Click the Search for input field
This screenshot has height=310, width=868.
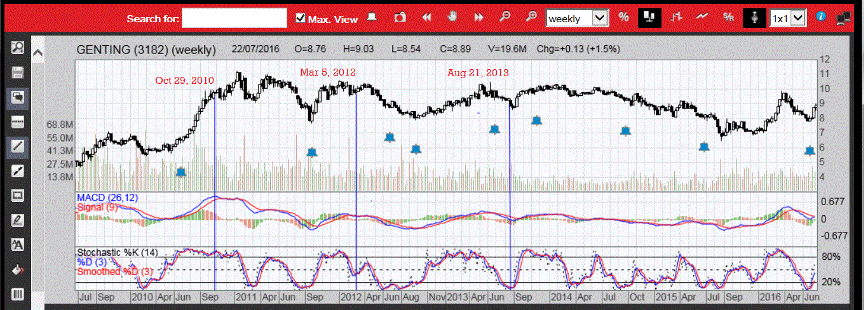coord(234,18)
